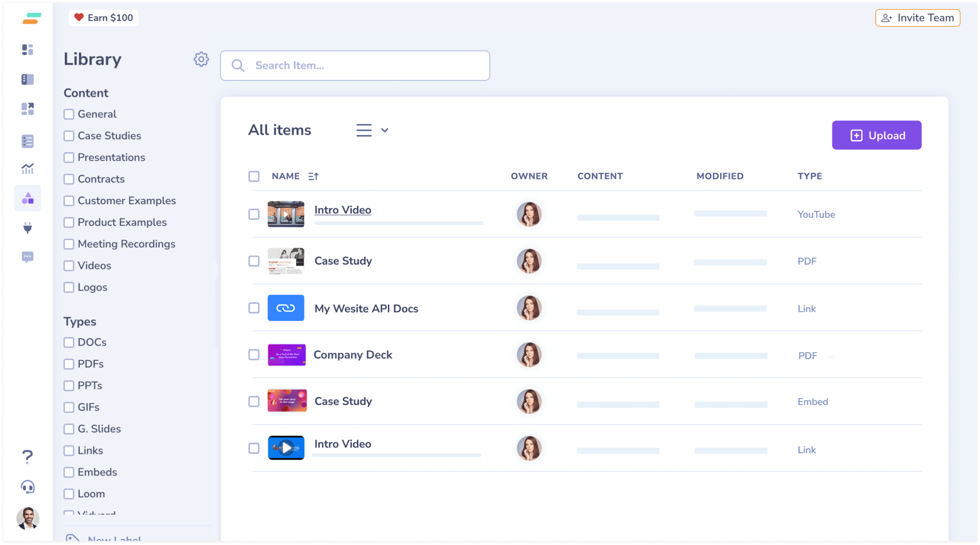Click the YouTube type label
Image resolution: width=980 pixels, height=545 pixels.
tap(816, 215)
